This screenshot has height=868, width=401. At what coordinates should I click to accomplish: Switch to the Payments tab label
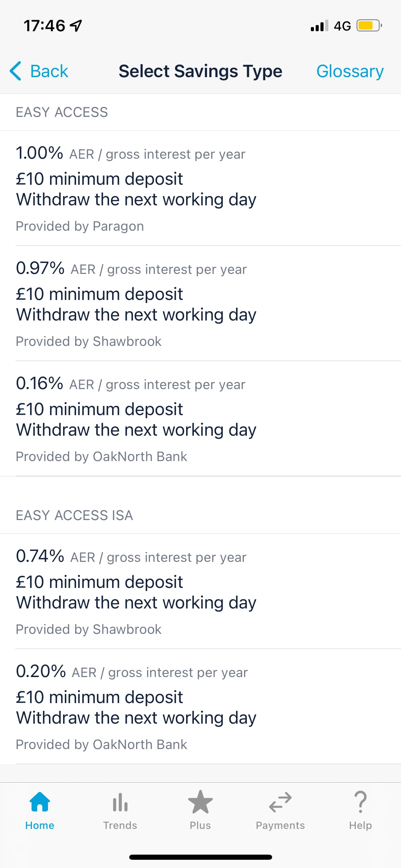point(280,825)
